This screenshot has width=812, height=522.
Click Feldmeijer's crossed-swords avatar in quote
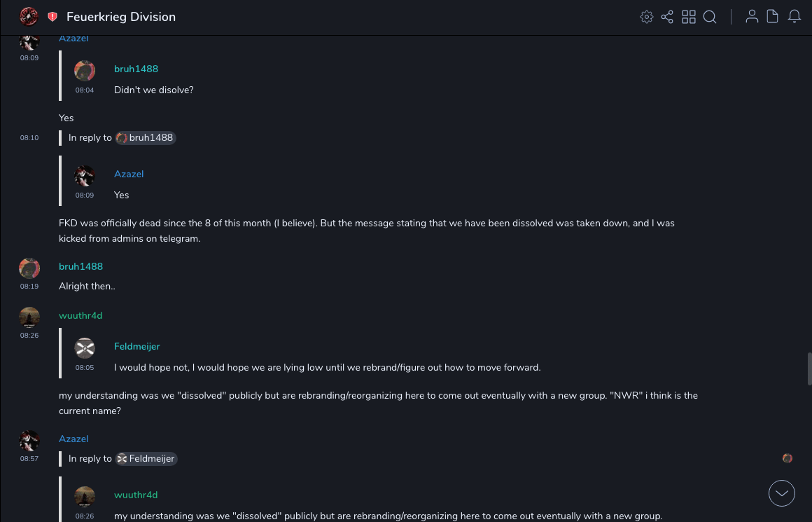point(85,348)
